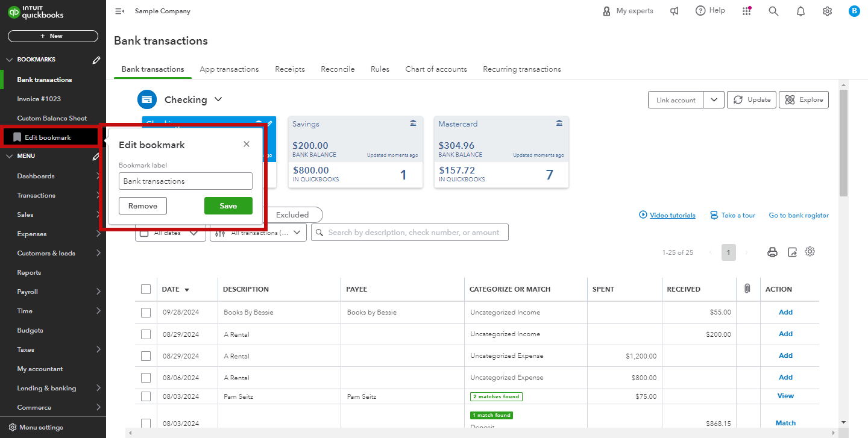The height and width of the screenshot is (438, 868).
Task: Click the Update button
Action: pyautogui.click(x=752, y=100)
